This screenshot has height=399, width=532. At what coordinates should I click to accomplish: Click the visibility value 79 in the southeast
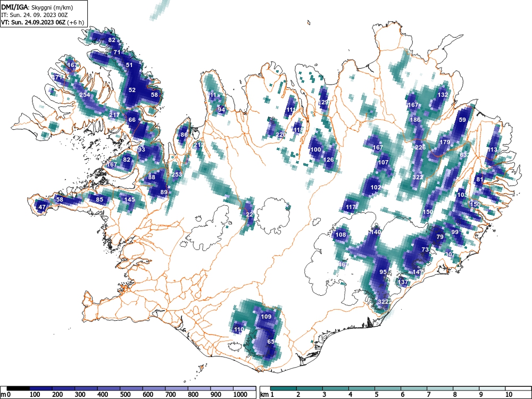pos(440,237)
